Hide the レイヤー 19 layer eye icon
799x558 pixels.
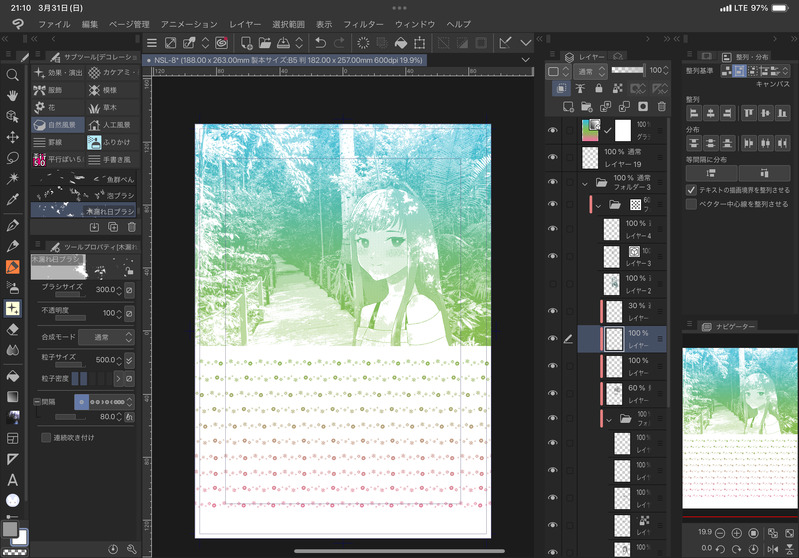coord(552,157)
